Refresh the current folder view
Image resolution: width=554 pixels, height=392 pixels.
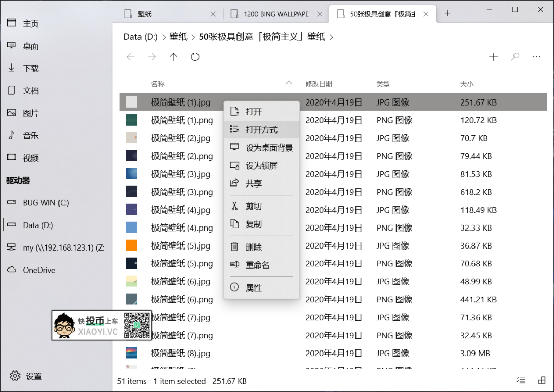pos(195,57)
